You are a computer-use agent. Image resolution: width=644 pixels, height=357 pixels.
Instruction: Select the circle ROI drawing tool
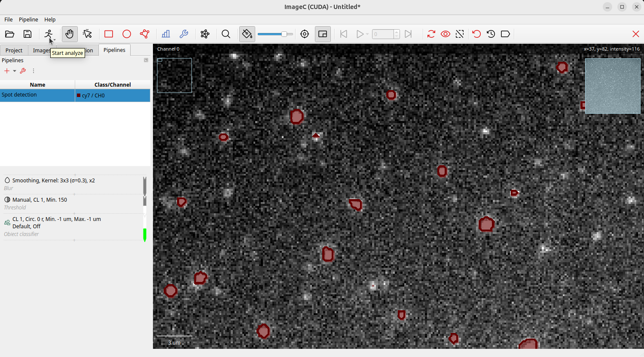(127, 34)
